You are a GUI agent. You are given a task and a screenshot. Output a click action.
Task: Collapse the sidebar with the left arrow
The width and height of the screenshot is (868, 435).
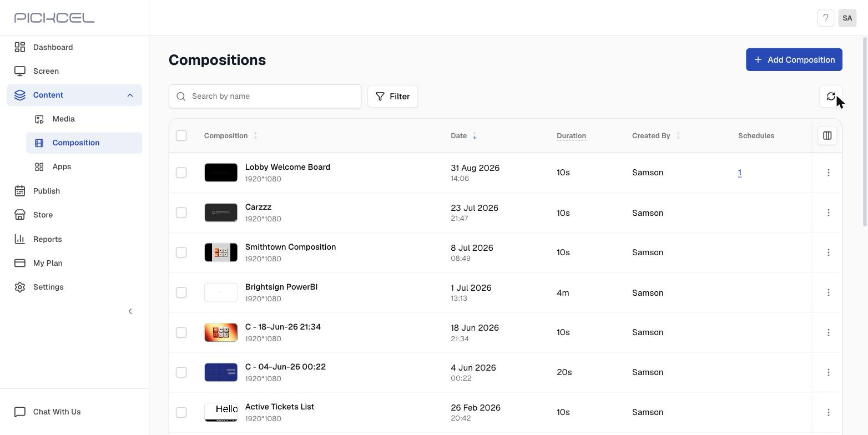[x=130, y=311]
